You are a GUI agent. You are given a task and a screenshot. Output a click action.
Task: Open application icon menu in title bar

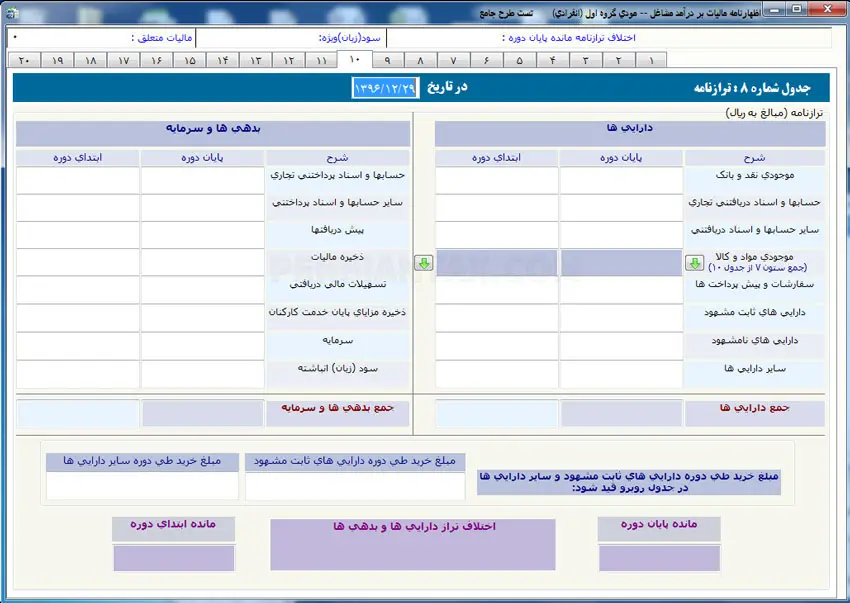point(12,13)
